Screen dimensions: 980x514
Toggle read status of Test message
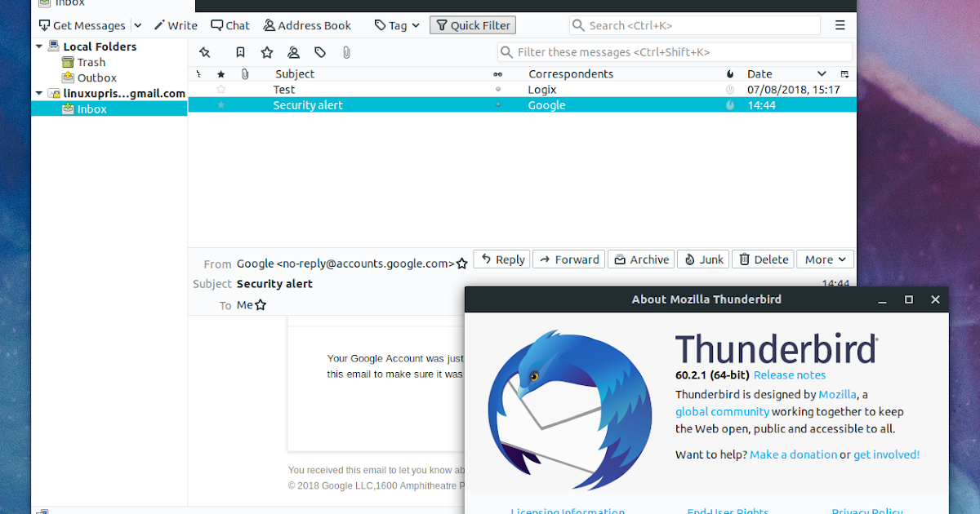[x=498, y=90]
